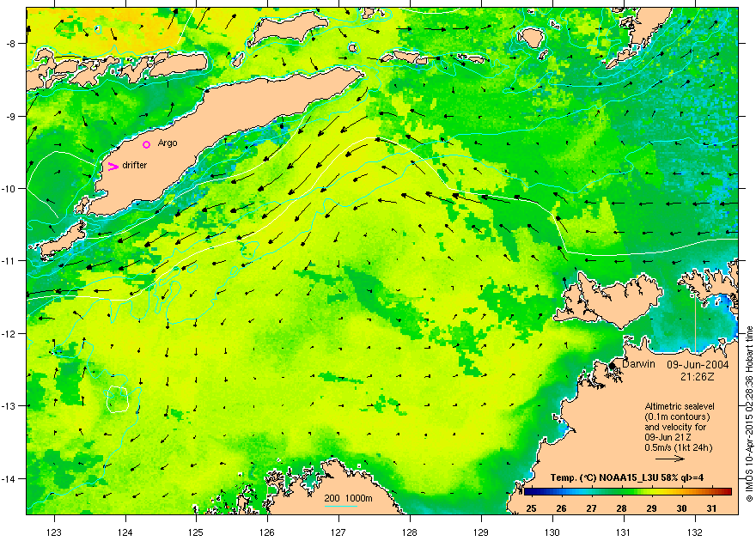Click the color bar tick label 25
The height and width of the screenshot is (541, 756).
tap(531, 508)
